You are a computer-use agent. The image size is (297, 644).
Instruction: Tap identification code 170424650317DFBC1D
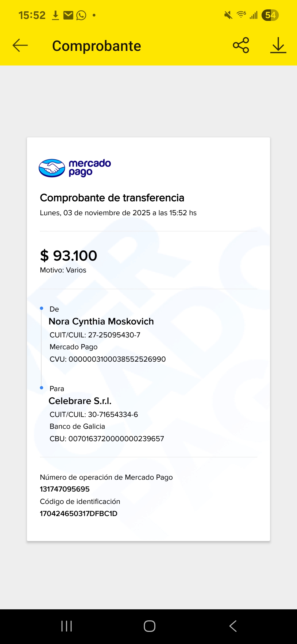[79, 514]
